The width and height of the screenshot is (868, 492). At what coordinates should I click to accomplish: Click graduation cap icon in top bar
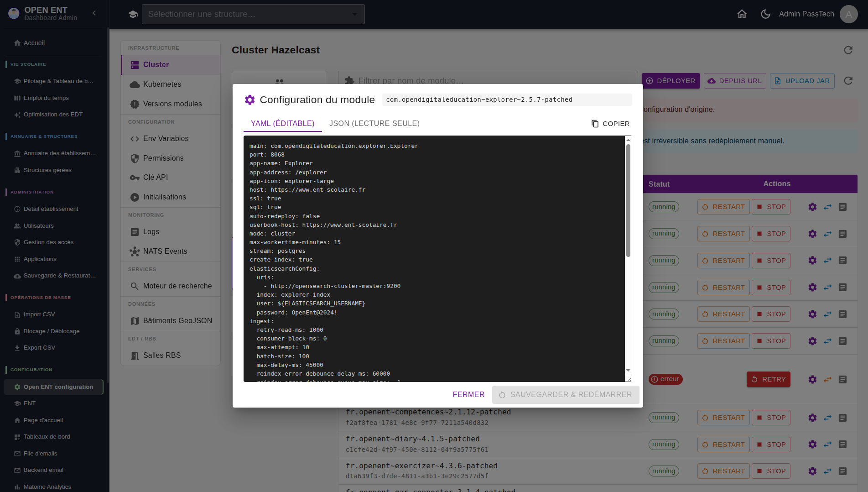[133, 14]
